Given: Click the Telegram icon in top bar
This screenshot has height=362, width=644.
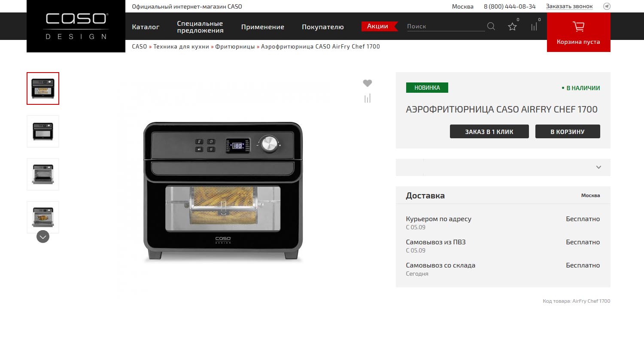Looking at the screenshot, I should (x=607, y=6).
